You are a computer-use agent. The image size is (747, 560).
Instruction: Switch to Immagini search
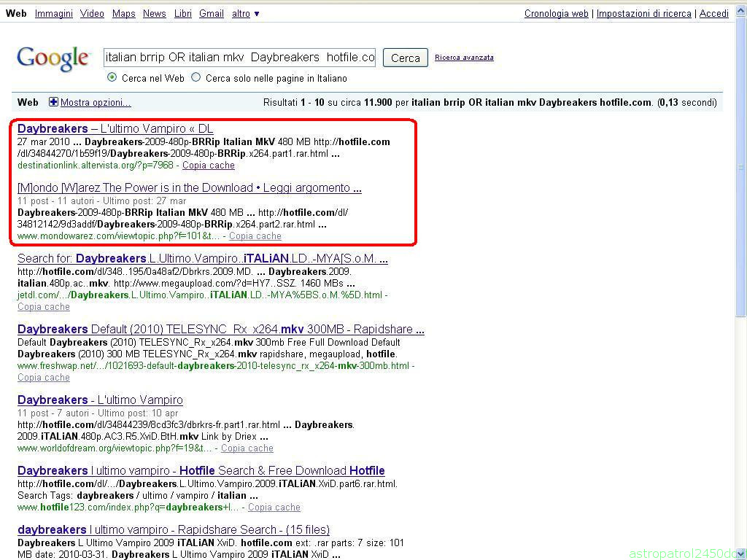54,14
